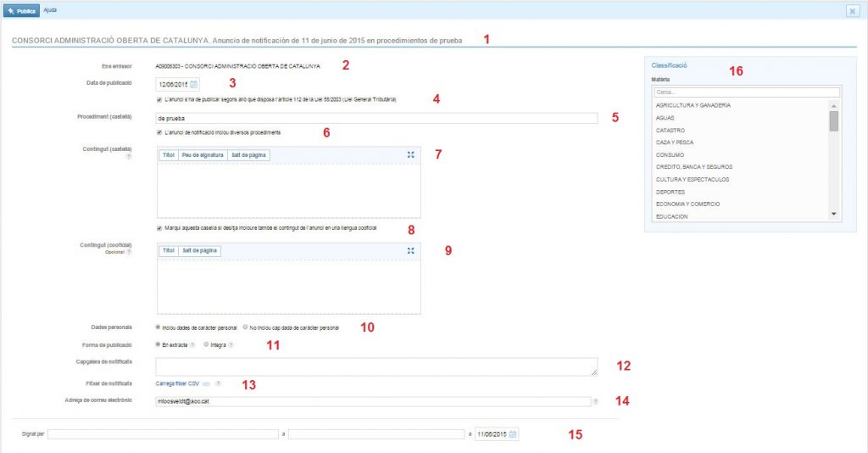Click the Adreça de correu electrònic field

[373, 401]
